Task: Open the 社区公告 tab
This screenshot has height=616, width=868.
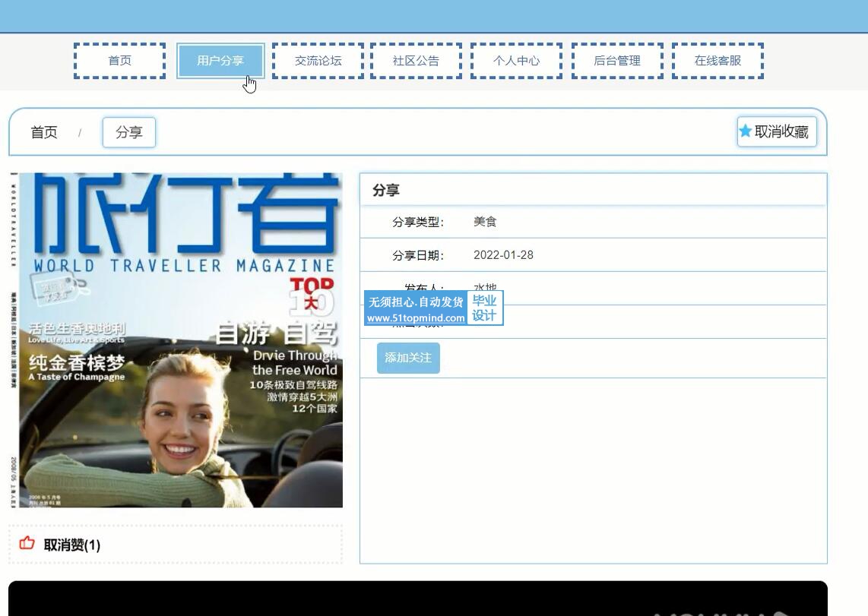Action: tap(416, 61)
